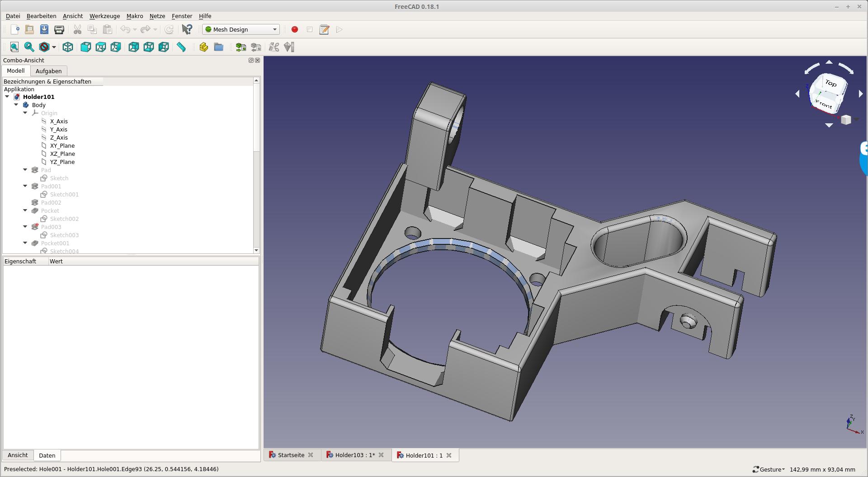
Task: Set rear view
Action: (x=134, y=47)
